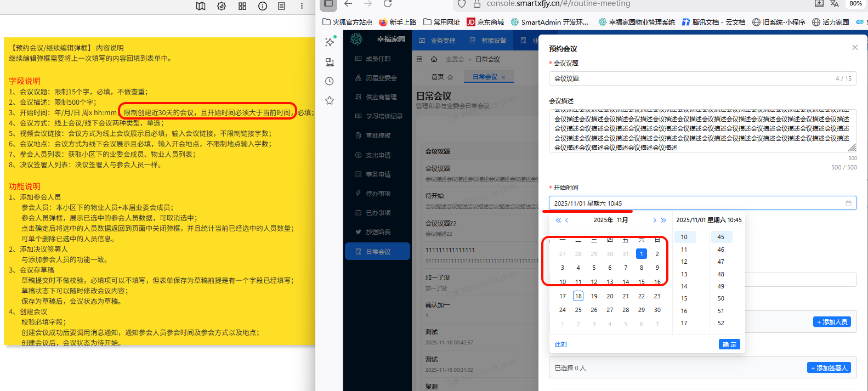Switch to the 业务受理 top menu
The image size is (868, 391).
click(437, 41)
